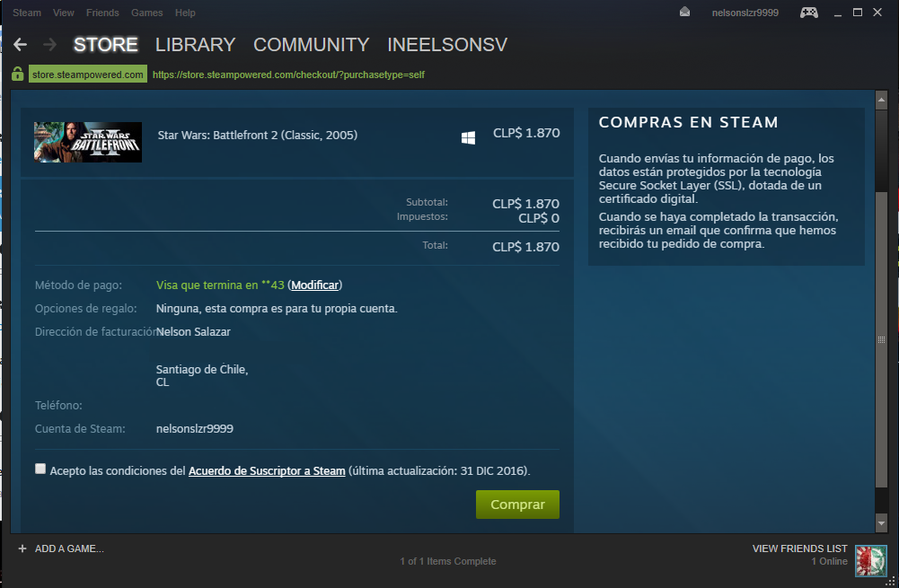Open the inbox envelope notification icon
The width and height of the screenshot is (899, 588).
tap(685, 13)
